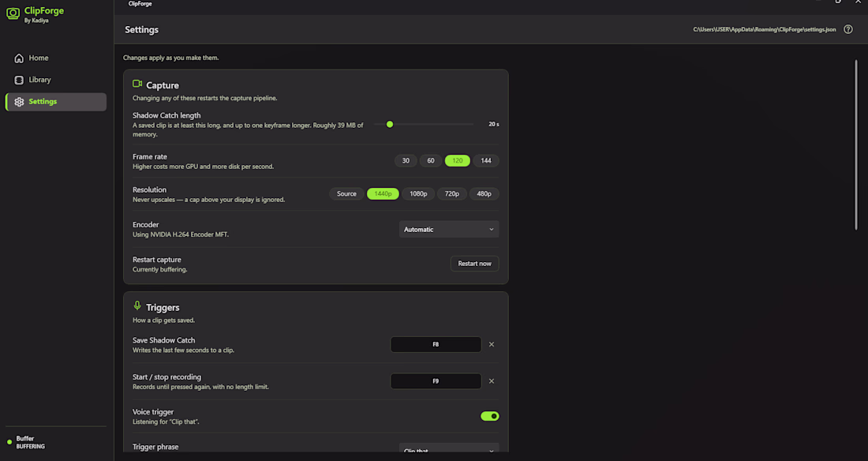The height and width of the screenshot is (461, 868).
Task: Select the 1440p resolution option
Action: [383, 194]
